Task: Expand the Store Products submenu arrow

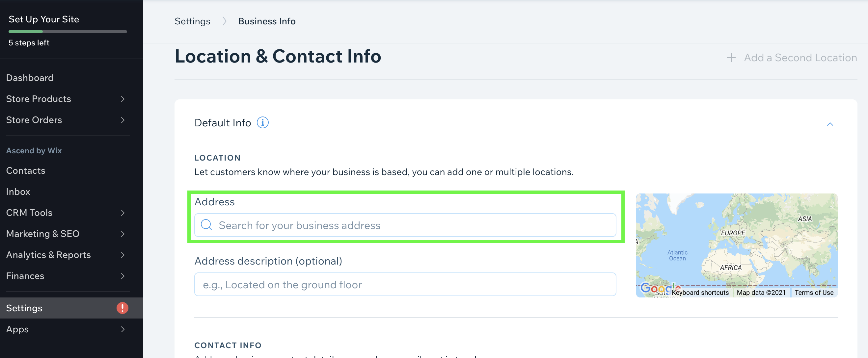Action: 122,99
